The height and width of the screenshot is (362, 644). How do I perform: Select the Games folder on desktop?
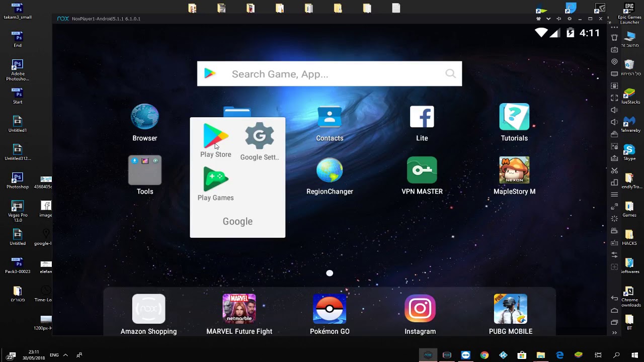click(629, 209)
